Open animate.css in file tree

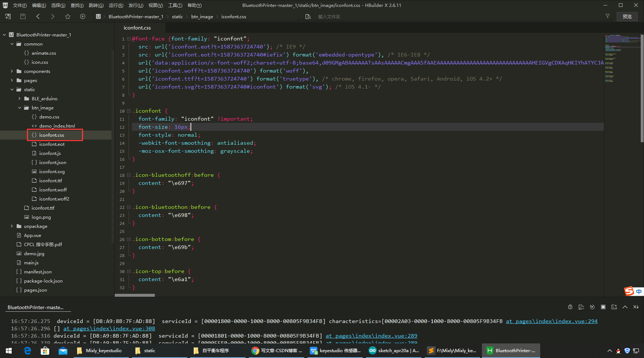pyautogui.click(x=44, y=53)
